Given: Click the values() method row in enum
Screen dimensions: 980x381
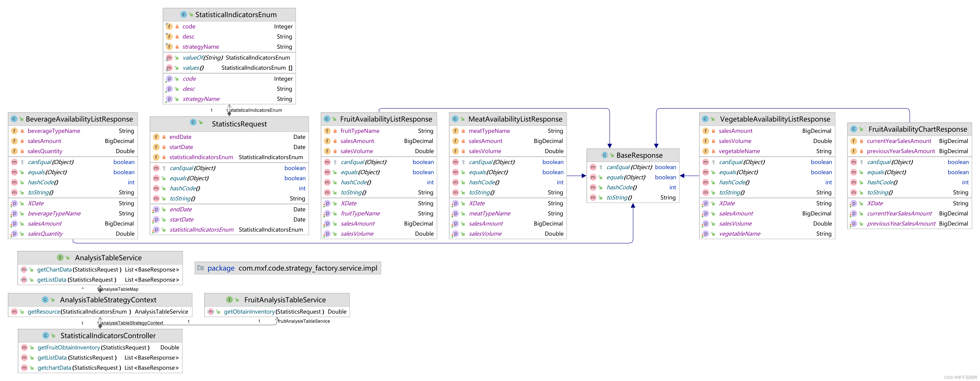Looking at the screenshot, I should click(x=229, y=68).
